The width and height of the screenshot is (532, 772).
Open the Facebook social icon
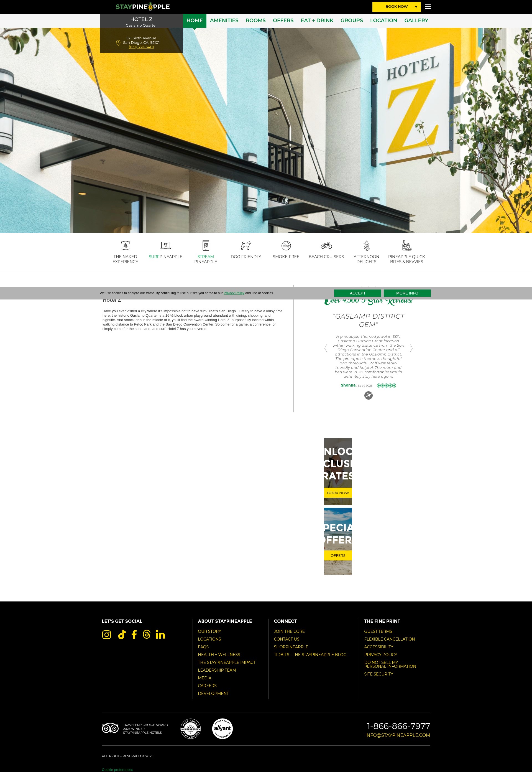coord(134,634)
